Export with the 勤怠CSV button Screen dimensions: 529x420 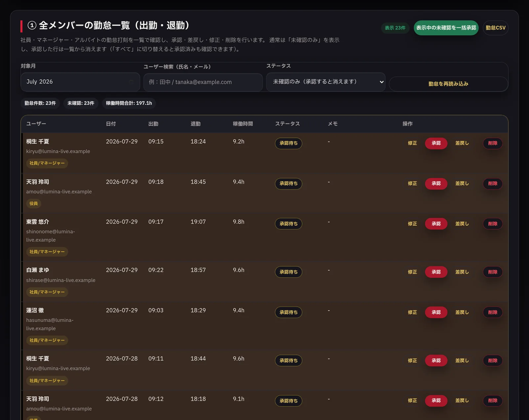(x=495, y=28)
